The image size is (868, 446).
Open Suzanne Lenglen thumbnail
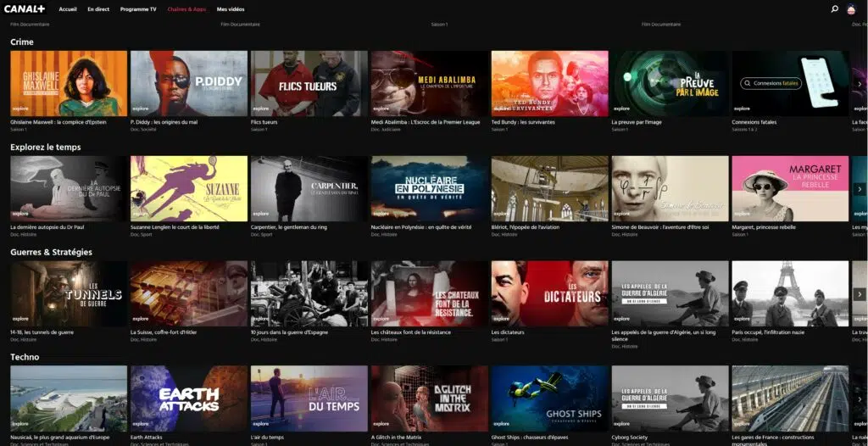coord(189,189)
